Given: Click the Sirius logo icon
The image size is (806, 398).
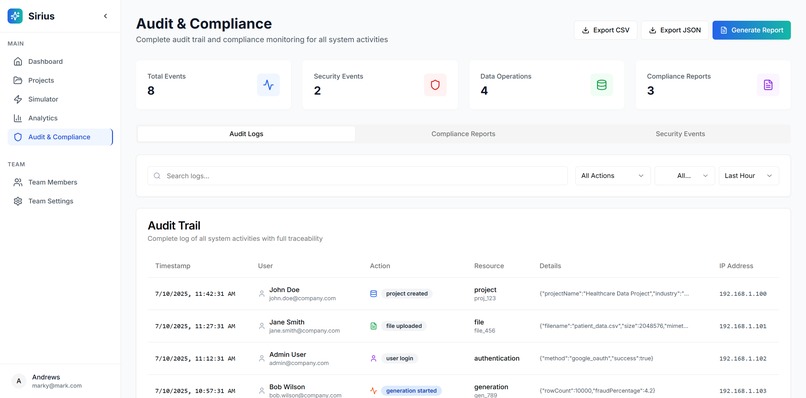Looking at the screenshot, I should [x=15, y=16].
